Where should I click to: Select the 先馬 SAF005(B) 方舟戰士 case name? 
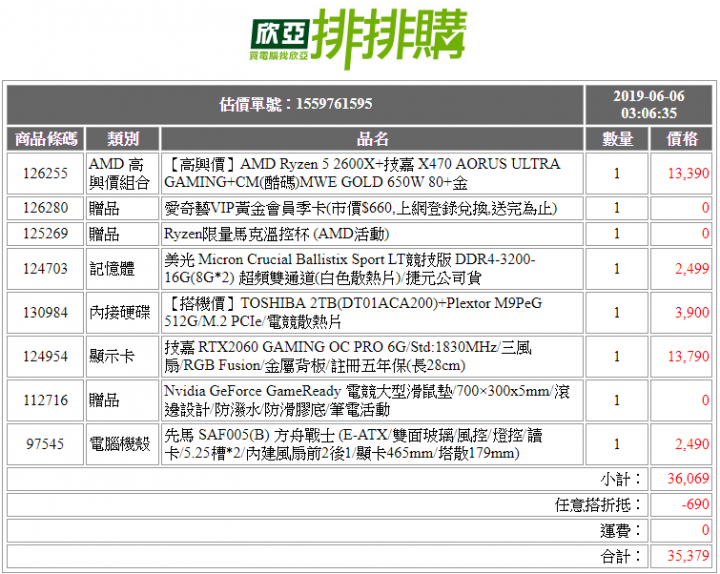pyautogui.click(x=353, y=444)
